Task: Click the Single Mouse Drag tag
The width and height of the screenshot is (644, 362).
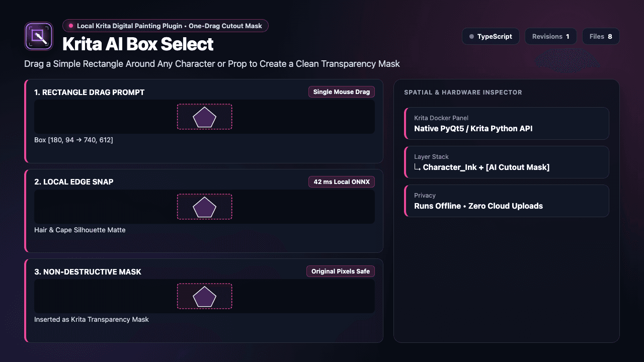Action: click(342, 92)
